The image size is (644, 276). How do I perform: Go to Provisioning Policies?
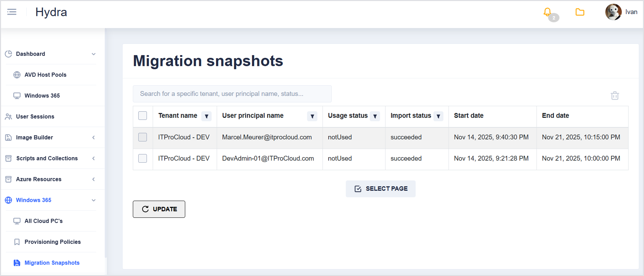coord(52,242)
